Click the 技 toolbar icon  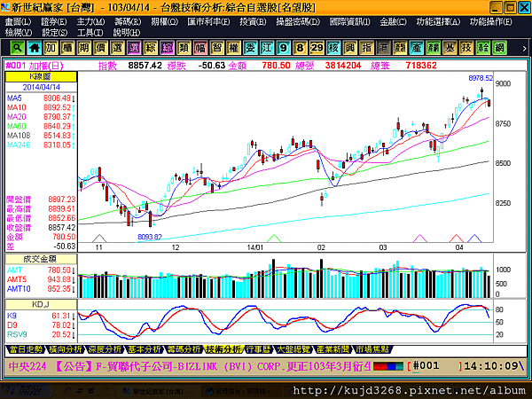click(466, 48)
